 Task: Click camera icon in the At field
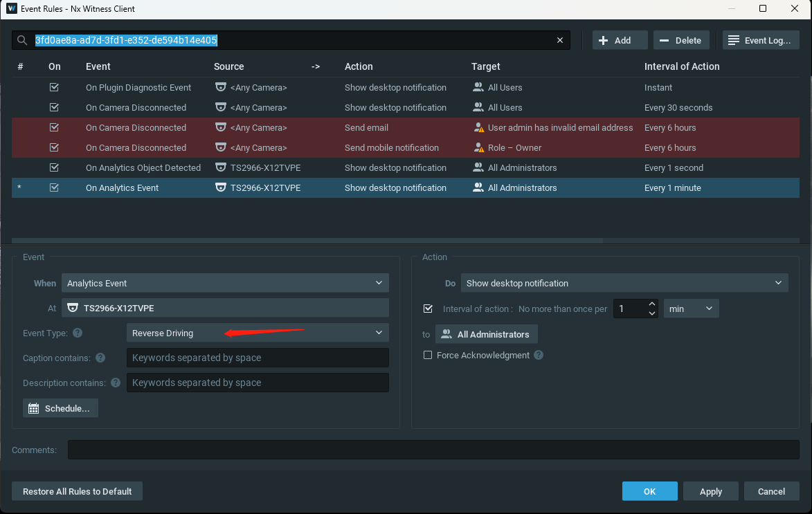73,308
